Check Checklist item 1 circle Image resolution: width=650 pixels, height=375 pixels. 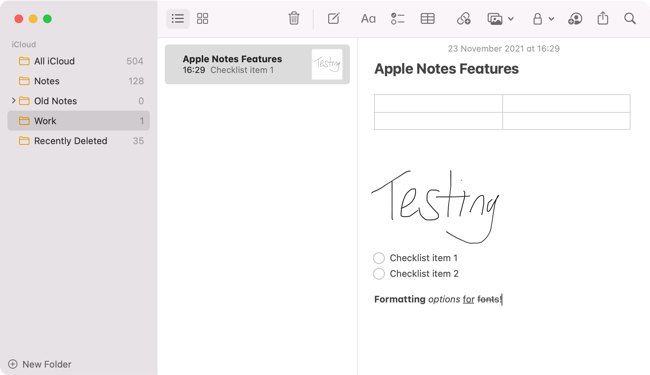pyautogui.click(x=379, y=258)
